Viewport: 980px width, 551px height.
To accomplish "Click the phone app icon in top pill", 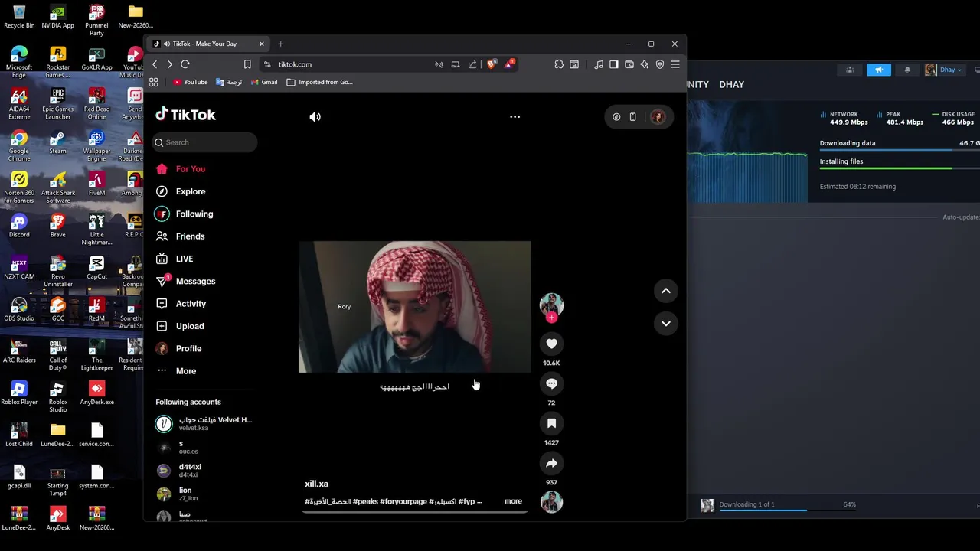I will coord(632,117).
